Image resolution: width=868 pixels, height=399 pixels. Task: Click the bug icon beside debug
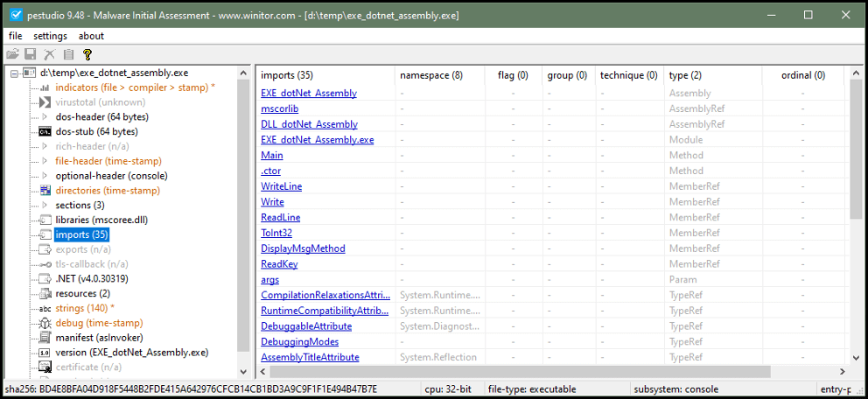[45, 323]
